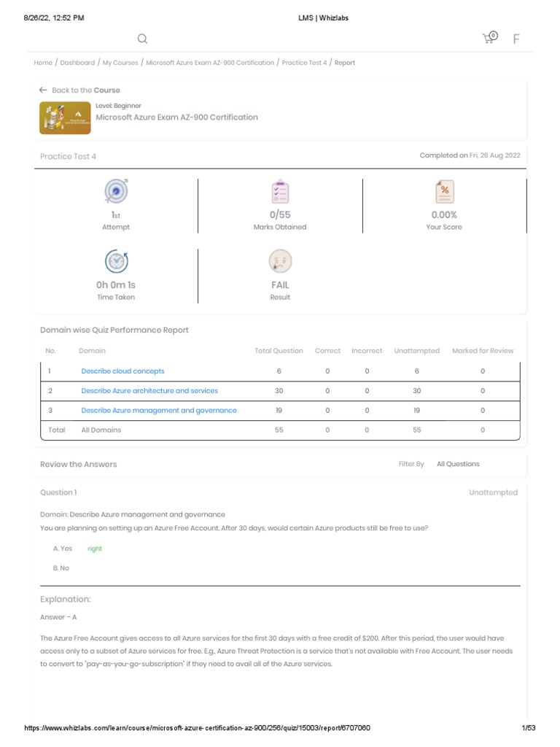Click the Time Taken clock icon
This screenshot has height=747, width=560.
pyautogui.click(x=116, y=261)
